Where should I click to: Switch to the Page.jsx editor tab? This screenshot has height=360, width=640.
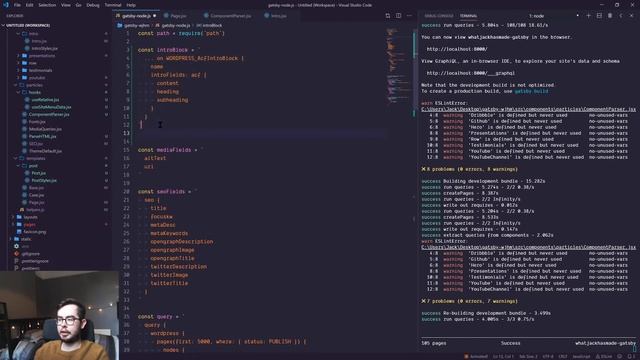[x=178, y=16]
